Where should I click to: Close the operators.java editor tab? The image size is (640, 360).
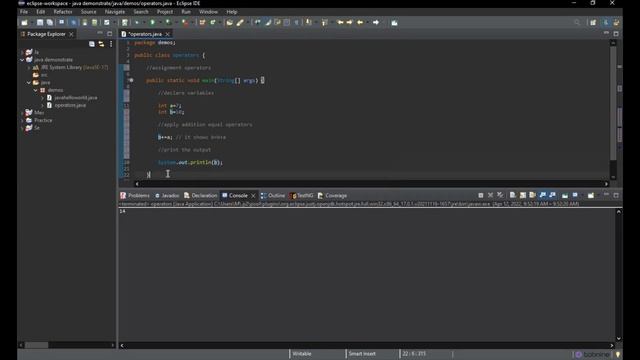click(x=167, y=34)
